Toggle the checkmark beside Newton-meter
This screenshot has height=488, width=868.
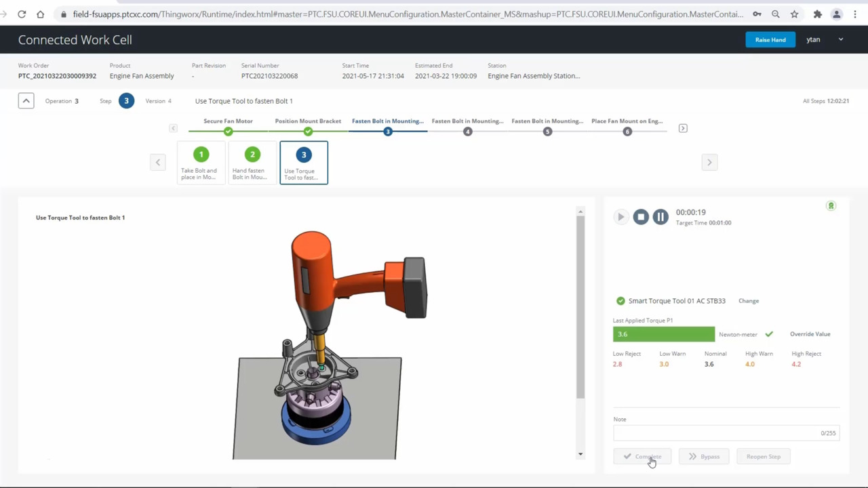(x=768, y=333)
